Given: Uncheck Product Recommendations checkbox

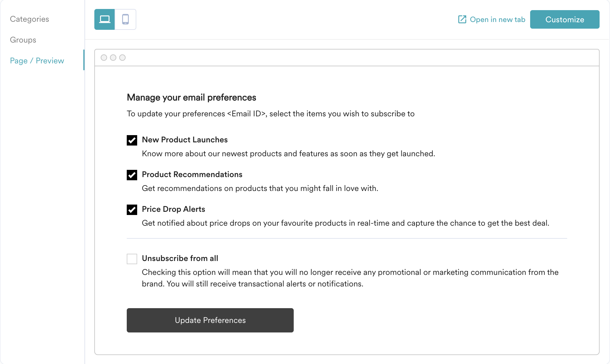Looking at the screenshot, I should [x=132, y=175].
